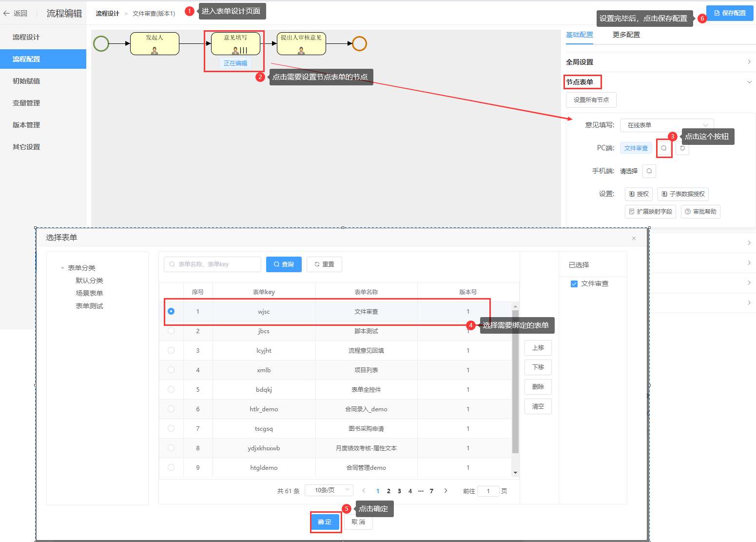This screenshot has height=542, width=756.
Task: Open the 10条/页 page size dropdown
Action: [x=329, y=490]
